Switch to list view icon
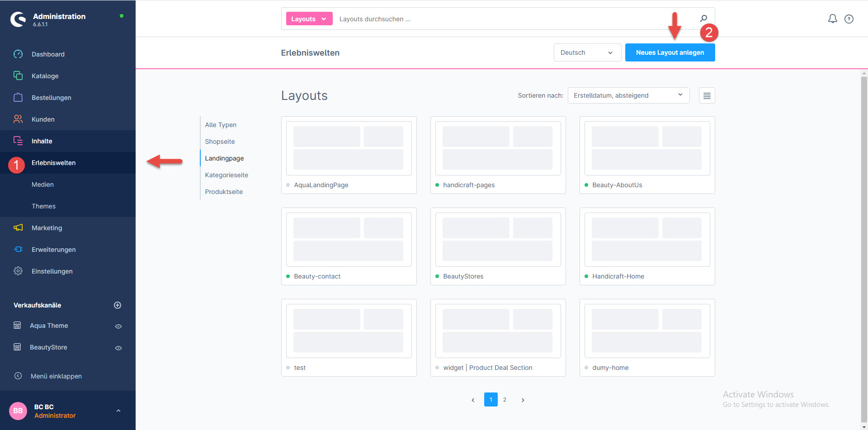 pyautogui.click(x=707, y=95)
